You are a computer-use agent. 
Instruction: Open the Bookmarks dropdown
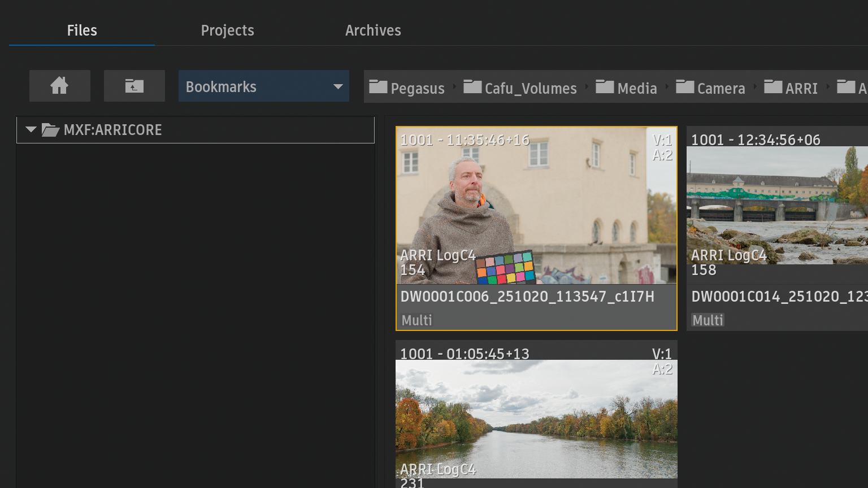coord(263,86)
